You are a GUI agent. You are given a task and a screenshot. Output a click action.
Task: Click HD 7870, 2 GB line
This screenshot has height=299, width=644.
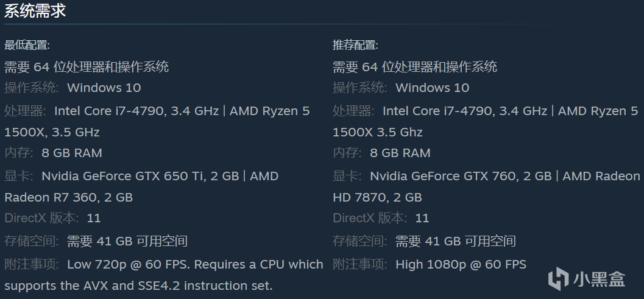(377, 197)
